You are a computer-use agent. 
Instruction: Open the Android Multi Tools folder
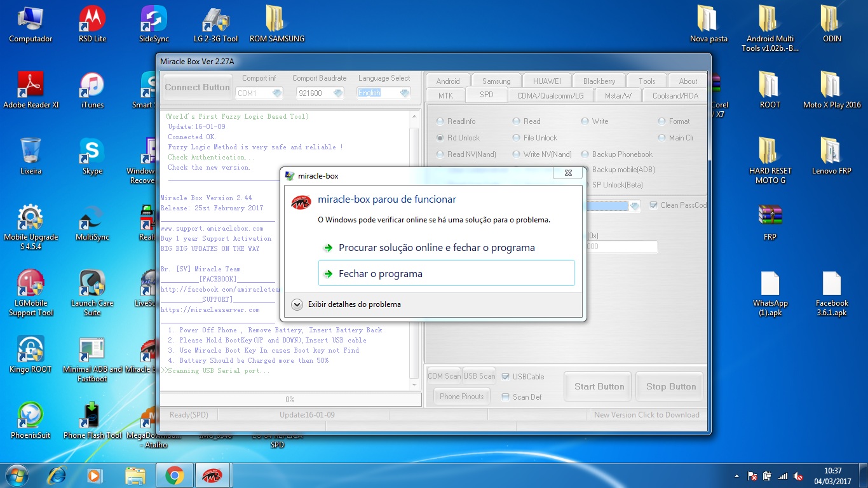tap(770, 29)
